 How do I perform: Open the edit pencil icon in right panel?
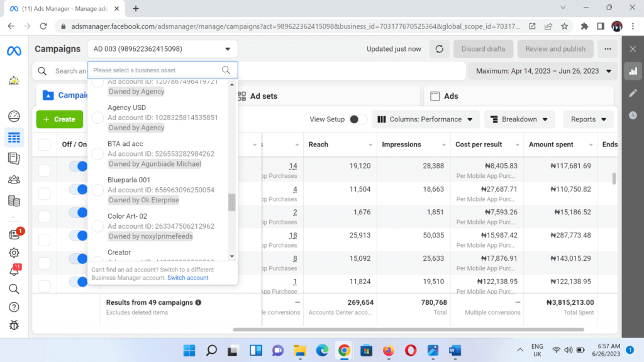pyautogui.click(x=633, y=93)
